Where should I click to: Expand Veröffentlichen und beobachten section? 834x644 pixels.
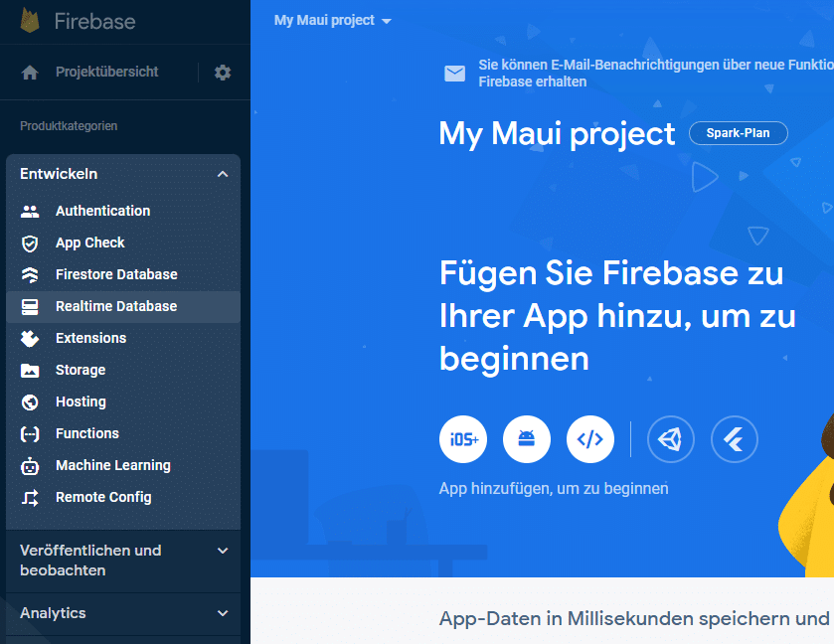point(223,551)
